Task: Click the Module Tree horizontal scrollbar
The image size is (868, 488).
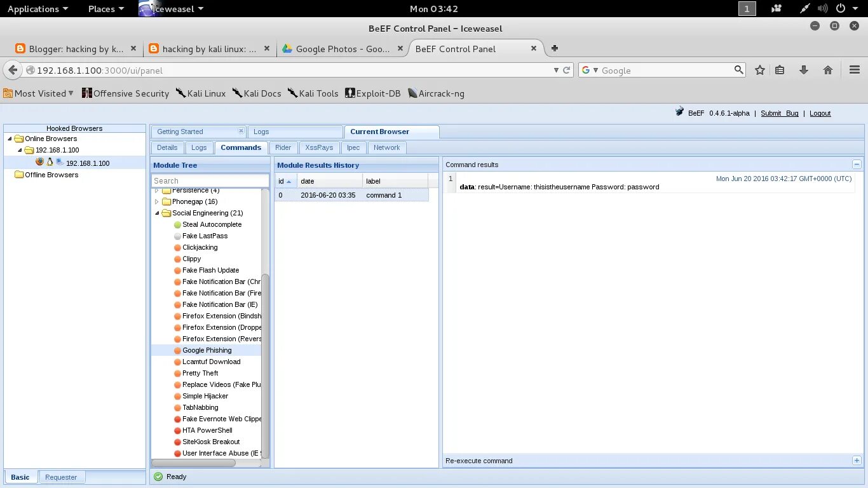Action: tap(194, 463)
